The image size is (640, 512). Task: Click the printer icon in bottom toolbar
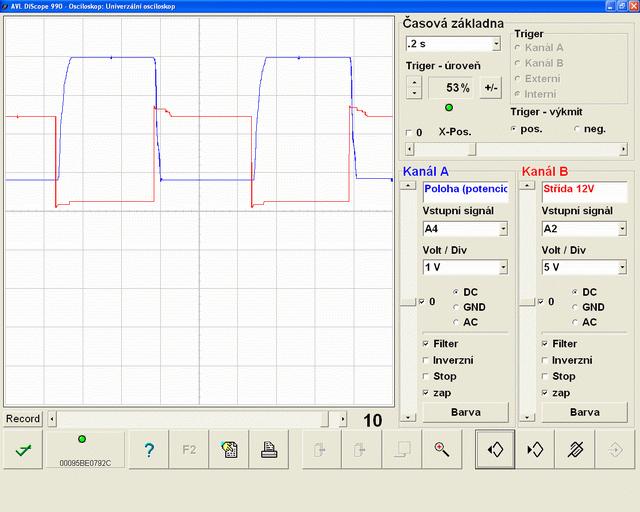[268, 450]
